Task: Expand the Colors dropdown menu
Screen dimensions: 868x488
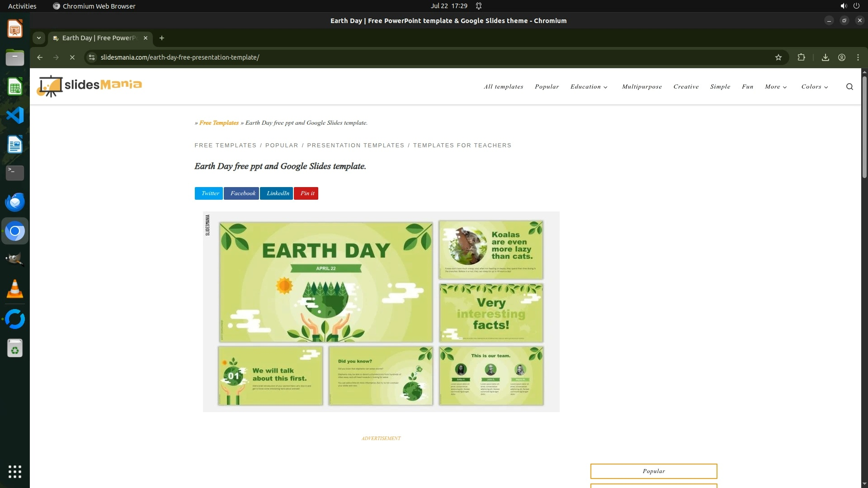Action: coord(814,87)
